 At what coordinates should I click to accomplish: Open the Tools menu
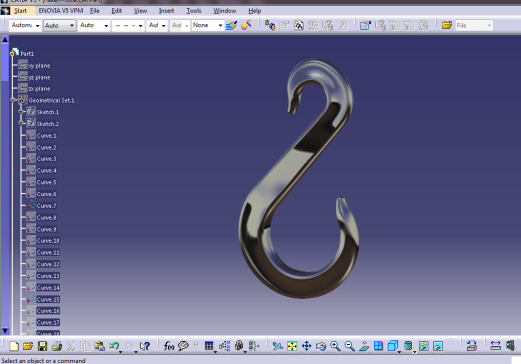click(x=194, y=11)
